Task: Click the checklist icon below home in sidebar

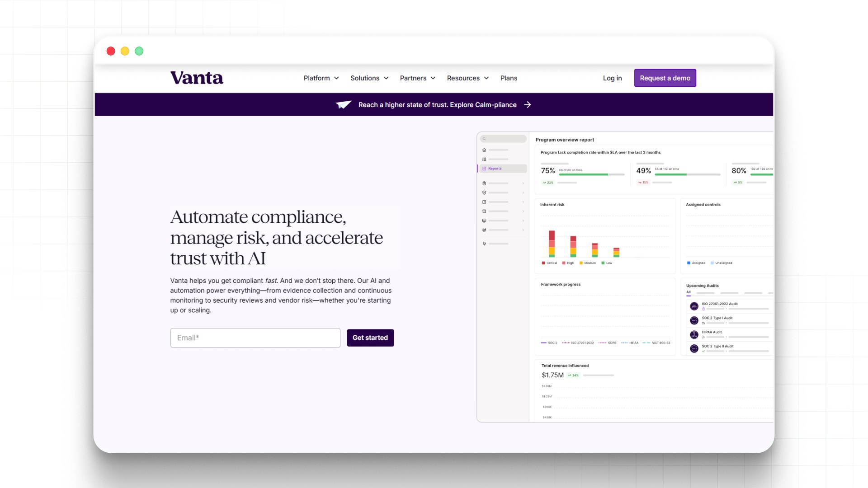Action: click(x=484, y=159)
